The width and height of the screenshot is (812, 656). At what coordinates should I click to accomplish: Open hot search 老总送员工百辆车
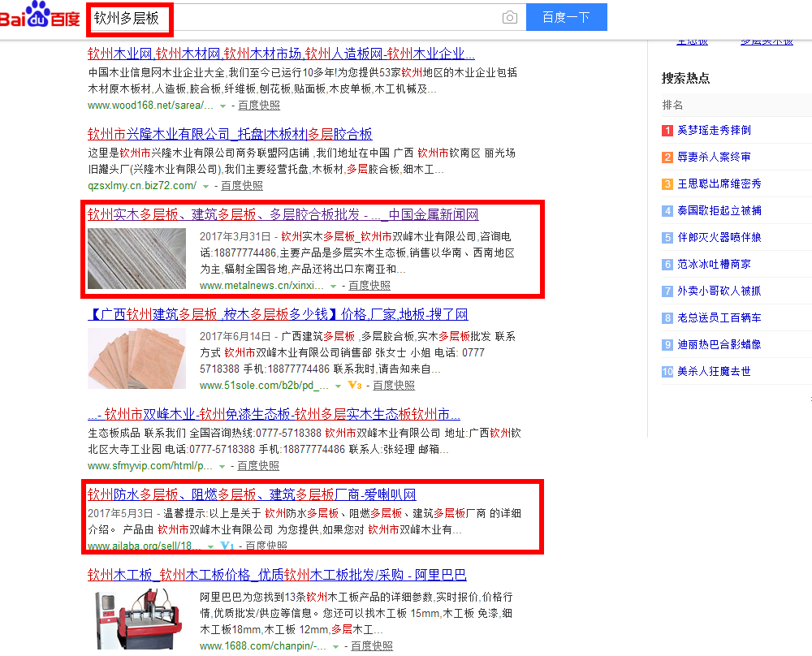pos(719,318)
